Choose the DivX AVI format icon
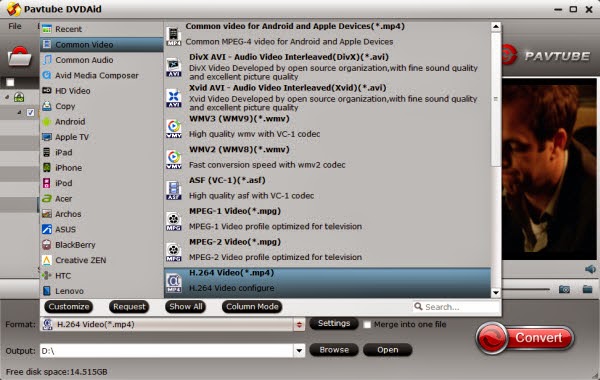Viewport: 600px width, 380px height. [174, 67]
